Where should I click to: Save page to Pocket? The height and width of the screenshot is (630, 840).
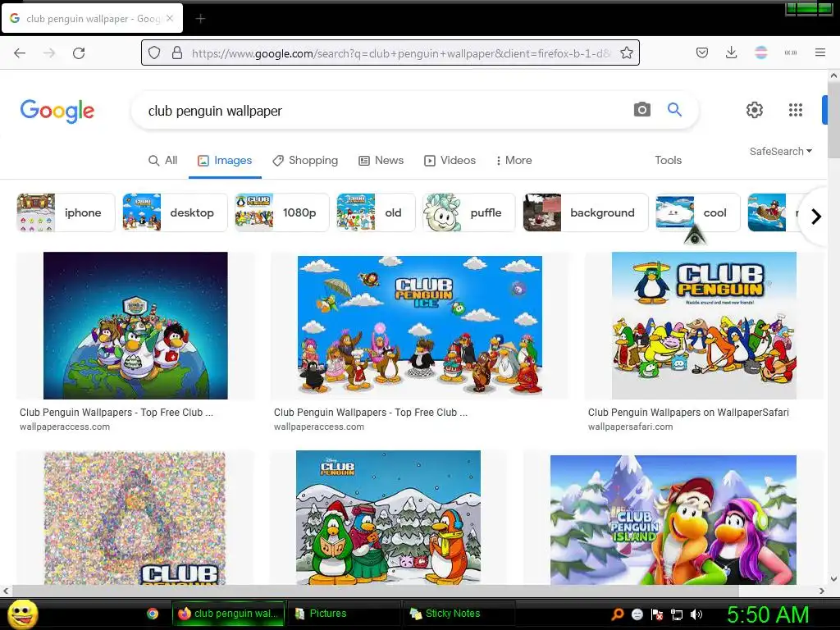click(x=702, y=52)
